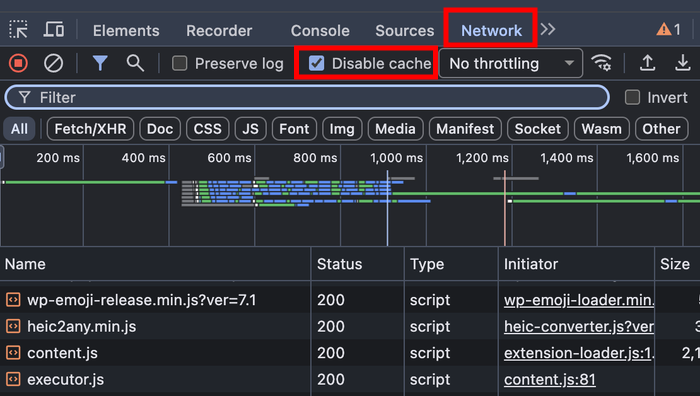Open the warning issues counter

tap(668, 29)
